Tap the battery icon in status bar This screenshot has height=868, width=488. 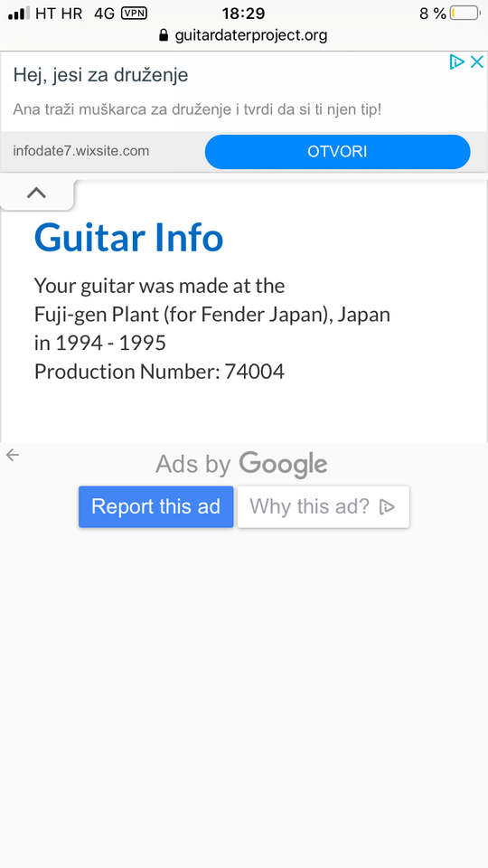click(x=465, y=14)
